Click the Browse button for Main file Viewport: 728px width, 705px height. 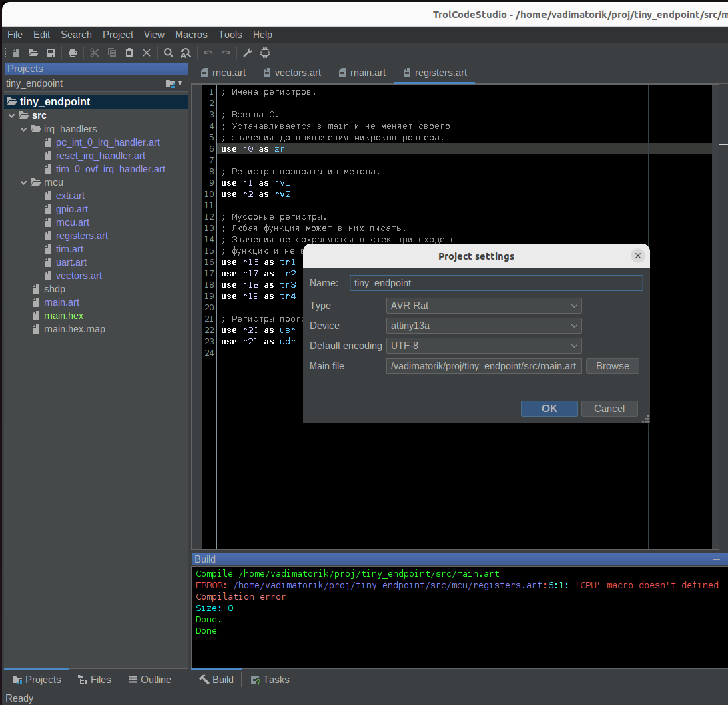(612, 366)
